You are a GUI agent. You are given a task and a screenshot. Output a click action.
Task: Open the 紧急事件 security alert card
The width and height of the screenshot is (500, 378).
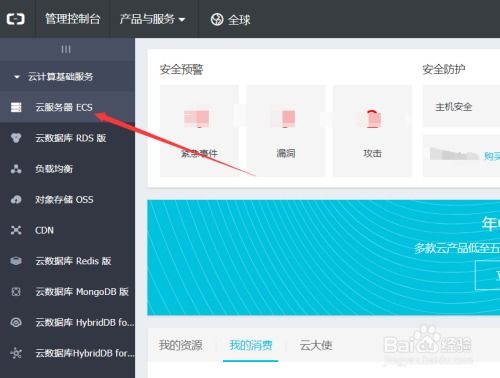[199, 131]
